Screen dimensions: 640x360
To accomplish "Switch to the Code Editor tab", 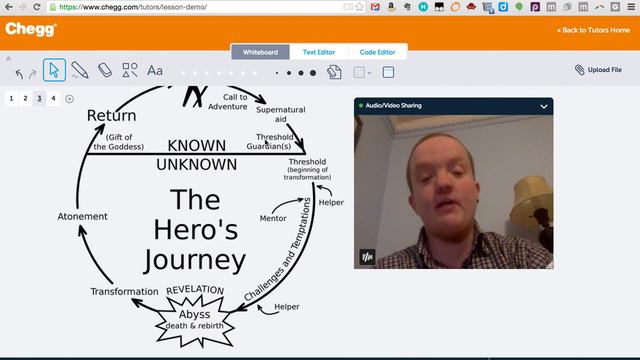I will coord(377,52).
